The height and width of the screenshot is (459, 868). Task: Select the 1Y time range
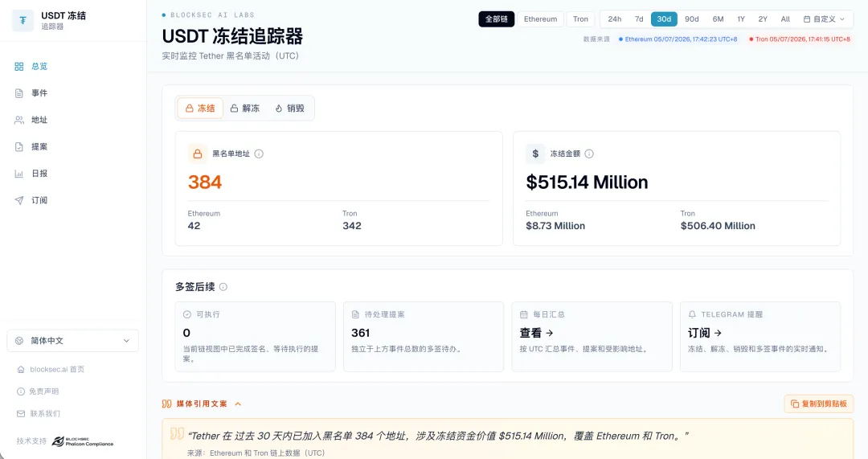click(x=741, y=18)
